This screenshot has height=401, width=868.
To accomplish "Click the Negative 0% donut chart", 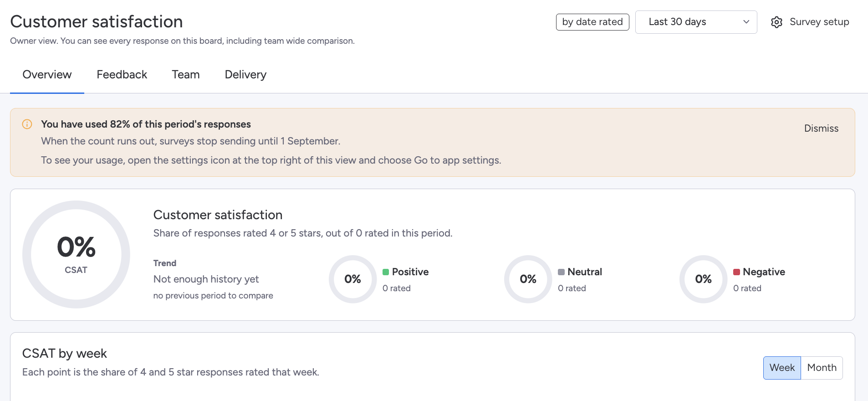I will (x=703, y=279).
